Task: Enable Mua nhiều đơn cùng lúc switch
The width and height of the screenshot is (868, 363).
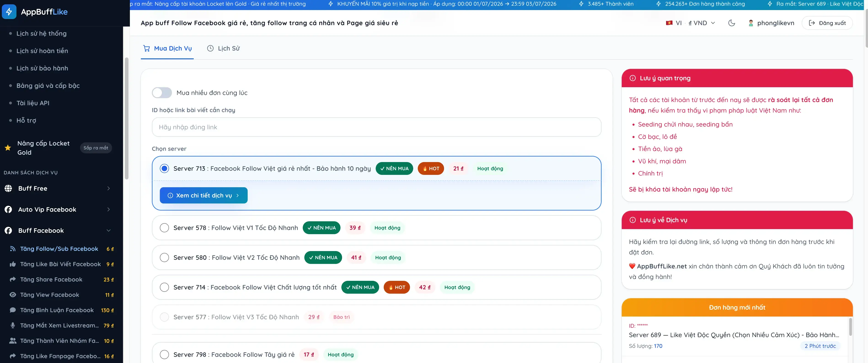Action: [x=162, y=93]
